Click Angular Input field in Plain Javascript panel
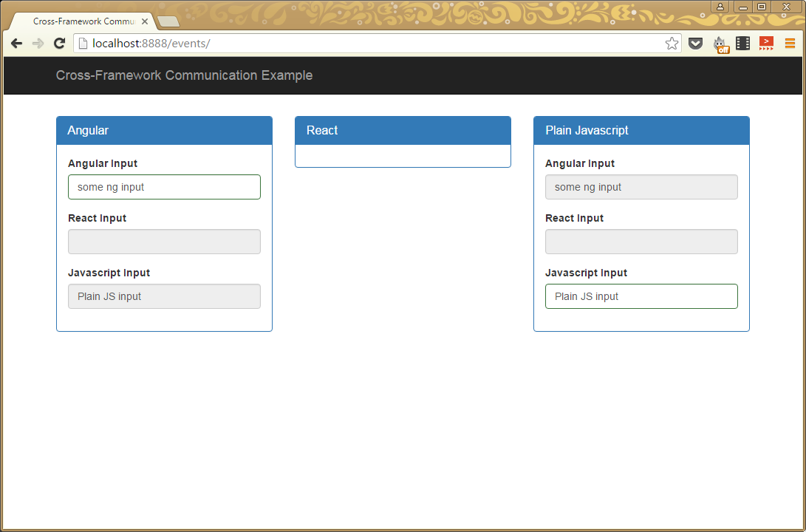This screenshot has height=532, width=806. pyautogui.click(x=641, y=187)
